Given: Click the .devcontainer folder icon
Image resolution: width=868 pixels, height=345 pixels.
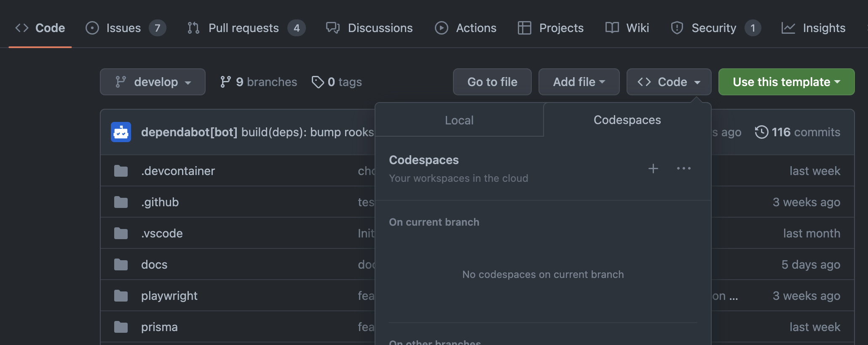Looking at the screenshot, I should tap(121, 171).
